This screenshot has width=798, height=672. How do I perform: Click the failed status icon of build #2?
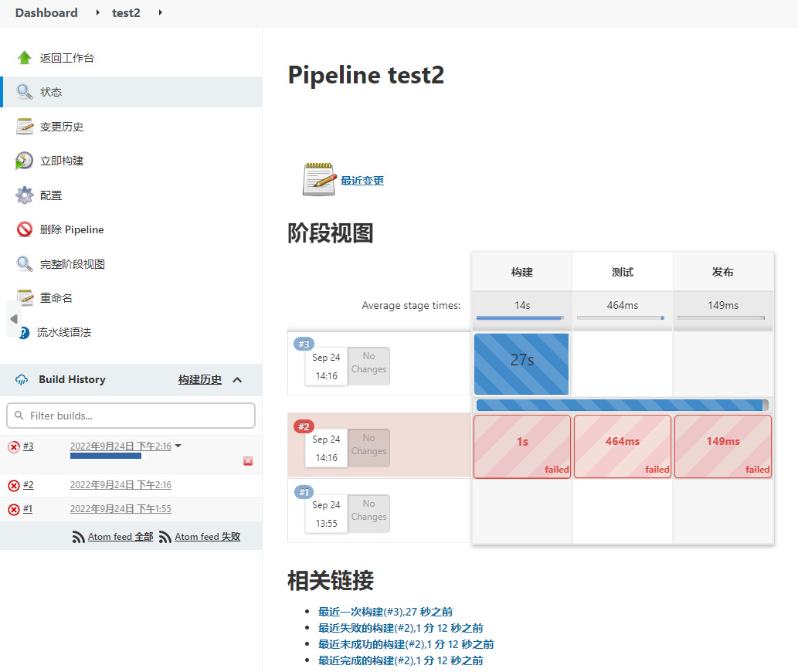pos(14,485)
